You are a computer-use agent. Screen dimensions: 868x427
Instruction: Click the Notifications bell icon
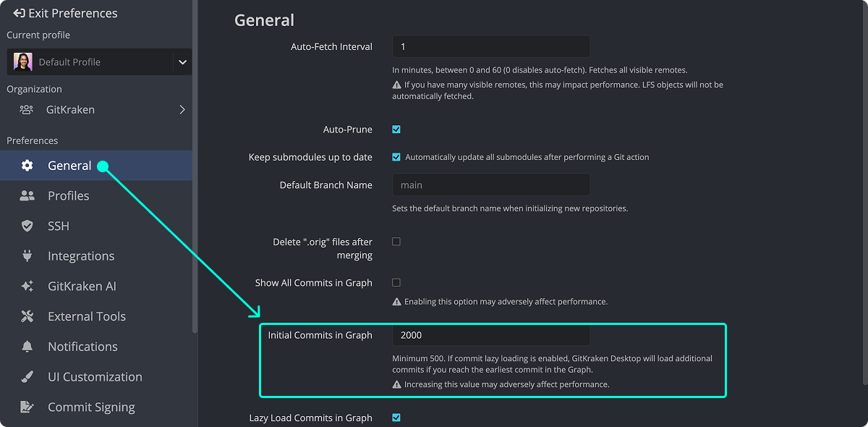coord(27,347)
